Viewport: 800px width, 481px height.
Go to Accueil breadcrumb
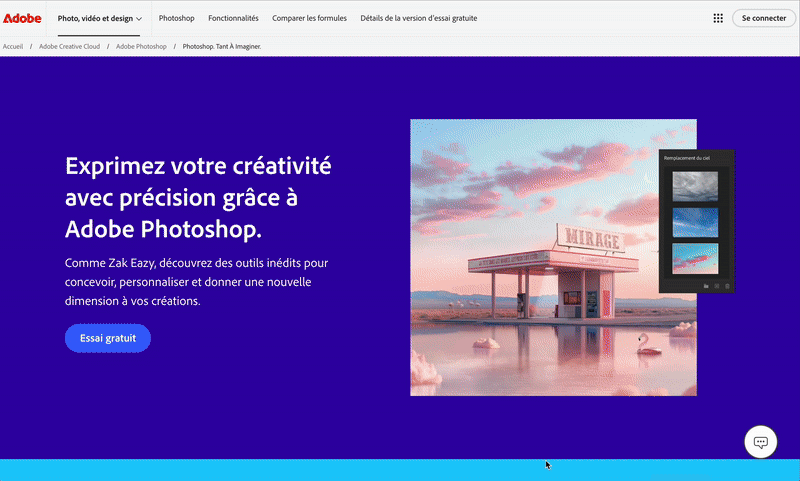(x=13, y=46)
